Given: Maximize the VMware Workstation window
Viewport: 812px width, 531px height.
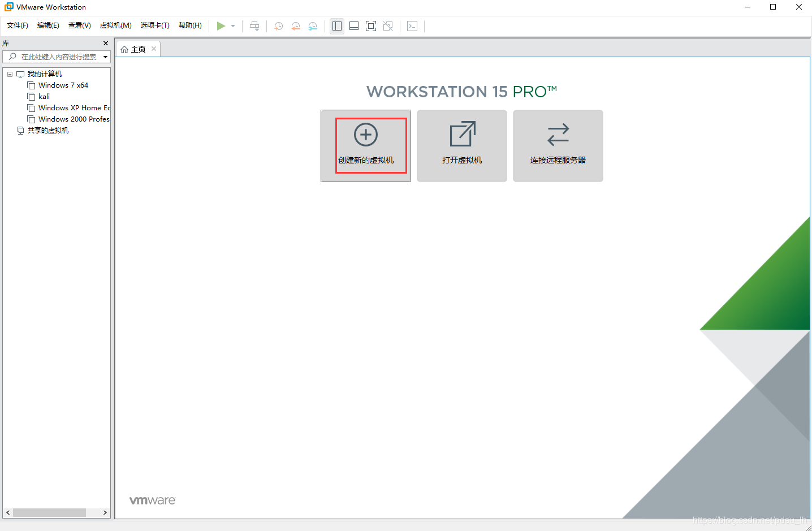Looking at the screenshot, I should click(x=773, y=7).
